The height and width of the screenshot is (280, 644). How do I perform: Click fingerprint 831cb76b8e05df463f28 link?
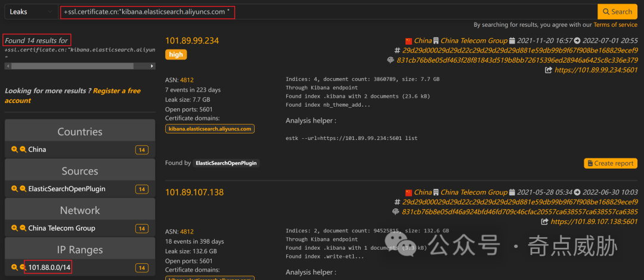pos(517,60)
